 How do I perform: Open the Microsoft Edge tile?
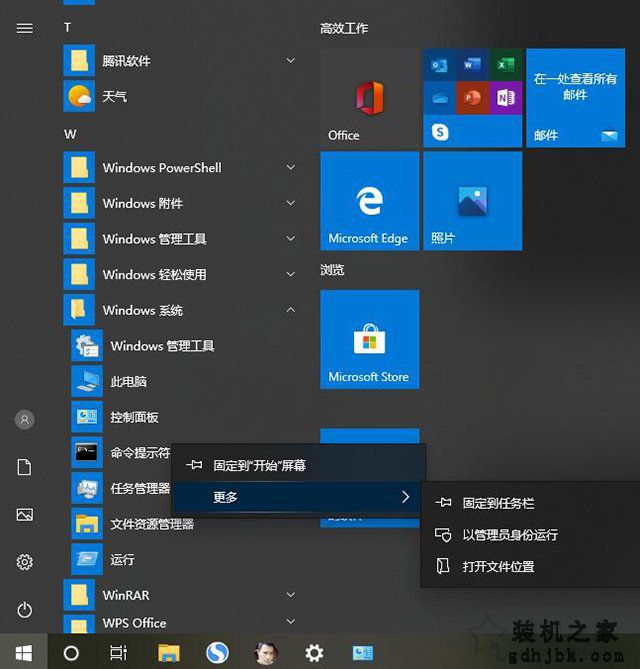(x=369, y=201)
